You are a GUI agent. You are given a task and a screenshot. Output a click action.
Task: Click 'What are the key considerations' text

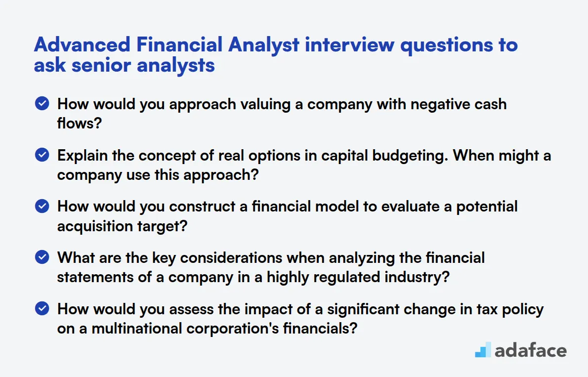pos(169,258)
